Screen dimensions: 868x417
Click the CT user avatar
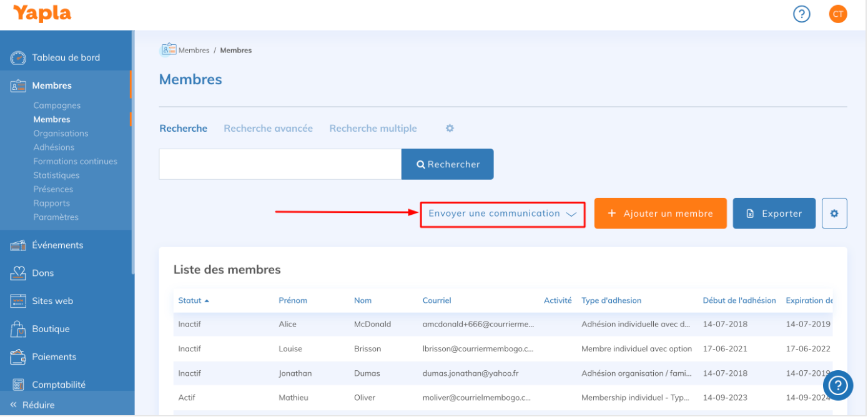[838, 14]
